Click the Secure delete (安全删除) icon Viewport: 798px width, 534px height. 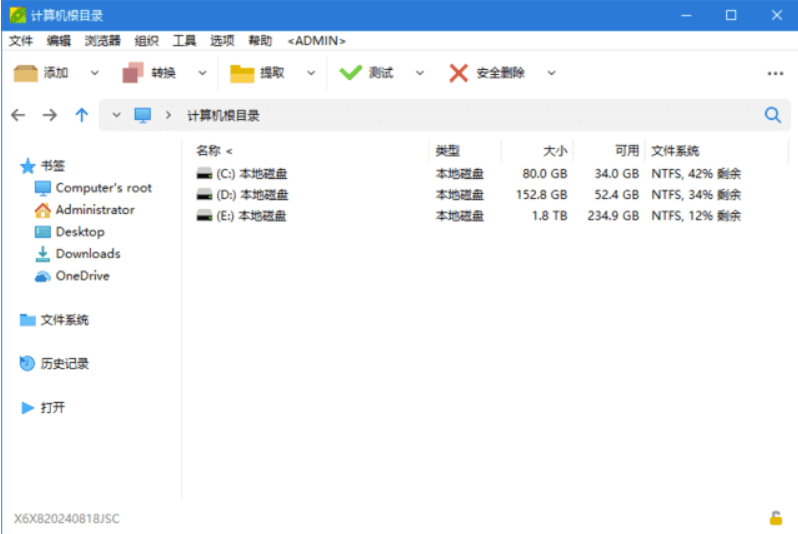tap(458, 73)
